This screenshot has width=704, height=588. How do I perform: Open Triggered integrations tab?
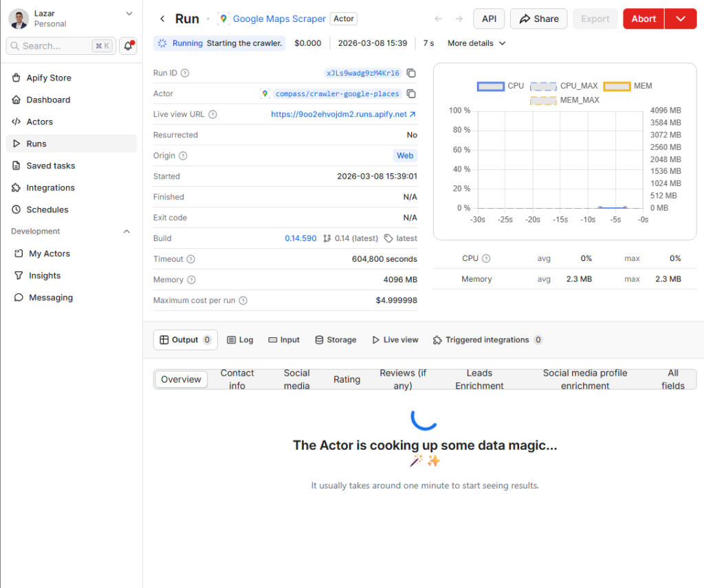(x=487, y=340)
